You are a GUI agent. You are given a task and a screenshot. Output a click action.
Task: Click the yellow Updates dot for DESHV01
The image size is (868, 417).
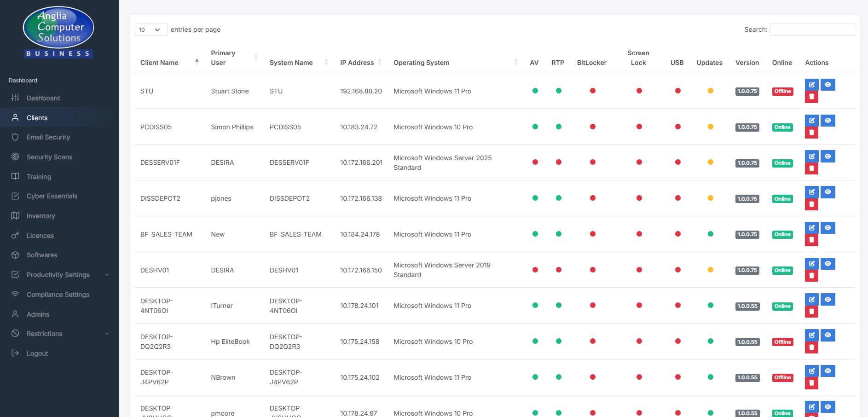709,270
